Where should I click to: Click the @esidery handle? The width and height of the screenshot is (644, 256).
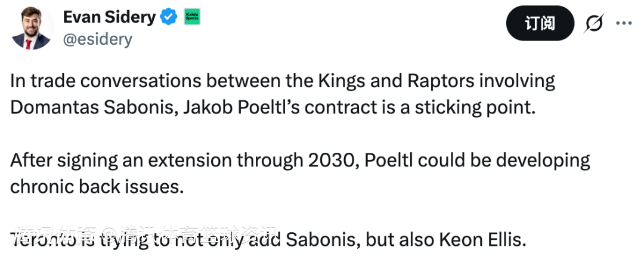pos(97,39)
